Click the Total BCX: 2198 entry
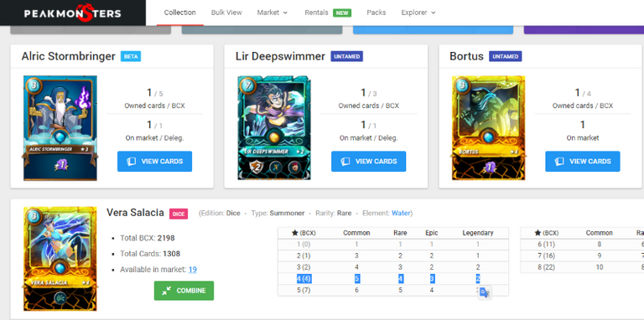 [148, 238]
